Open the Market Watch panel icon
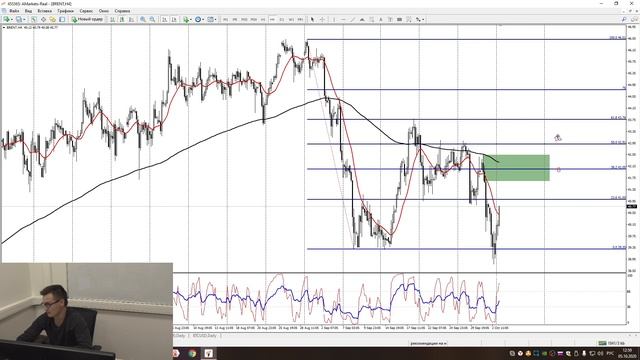This screenshot has height=360, width=640. pyautogui.click(x=34, y=19)
